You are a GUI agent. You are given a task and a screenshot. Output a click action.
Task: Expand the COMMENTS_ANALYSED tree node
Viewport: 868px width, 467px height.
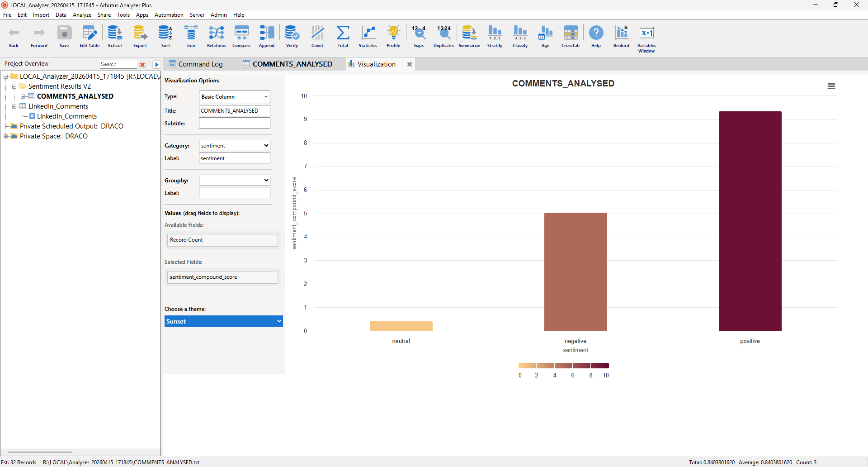[23, 96]
